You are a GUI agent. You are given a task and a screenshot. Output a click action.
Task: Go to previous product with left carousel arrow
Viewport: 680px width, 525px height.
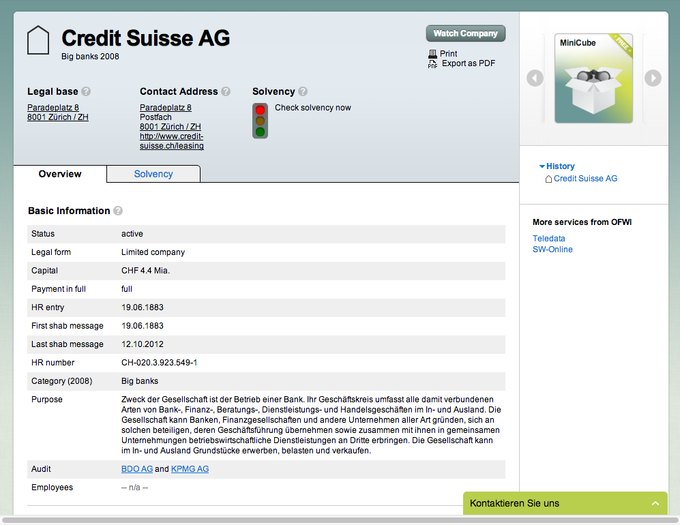[535, 78]
